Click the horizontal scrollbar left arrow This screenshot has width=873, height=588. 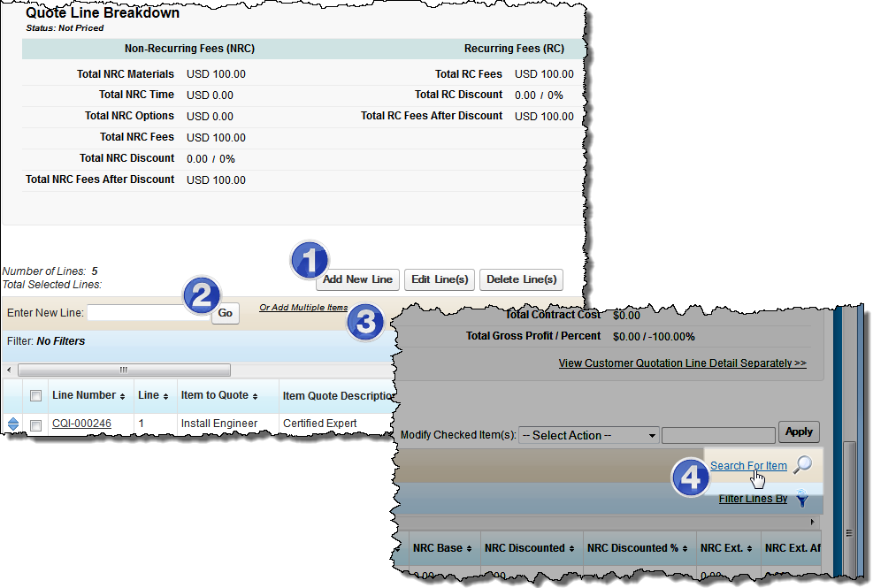pyautogui.click(x=9, y=370)
